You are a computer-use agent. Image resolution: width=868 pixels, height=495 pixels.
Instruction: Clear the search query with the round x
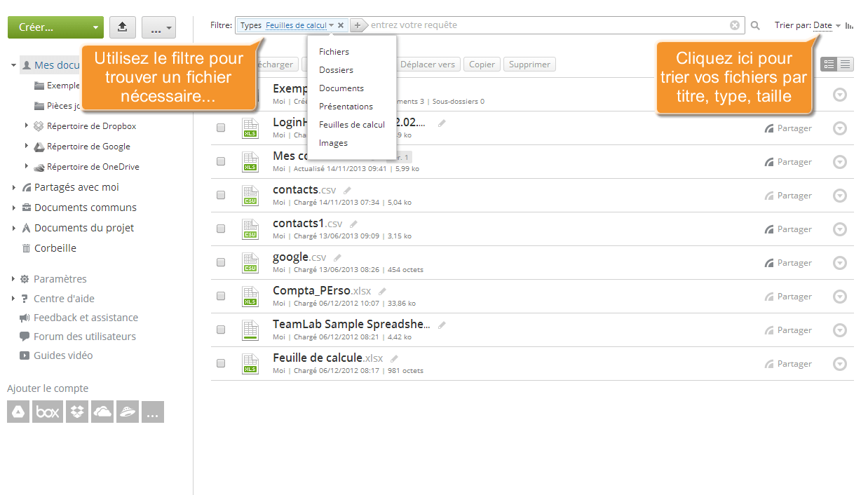735,25
